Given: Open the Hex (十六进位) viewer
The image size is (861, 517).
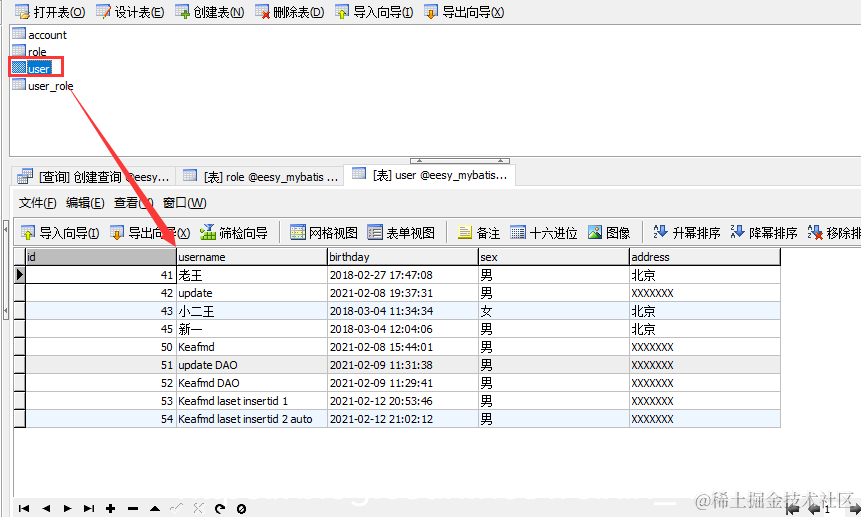Looking at the screenshot, I should coord(544,233).
